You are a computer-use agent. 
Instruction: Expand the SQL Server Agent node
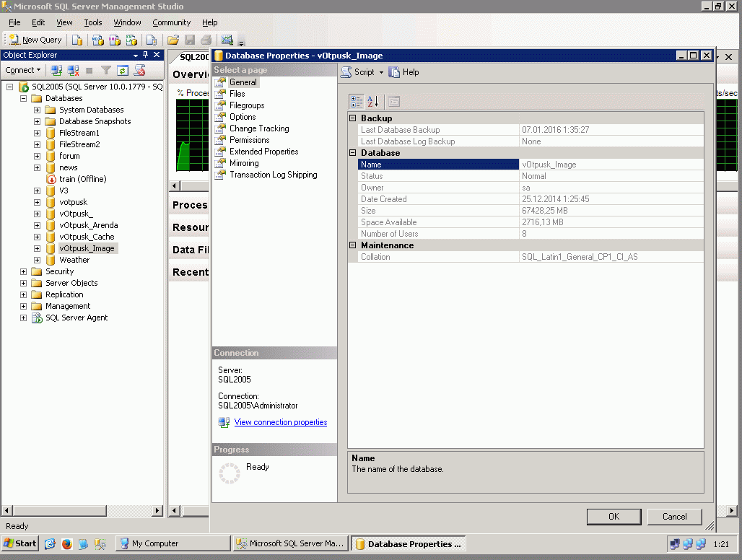[23, 318]
